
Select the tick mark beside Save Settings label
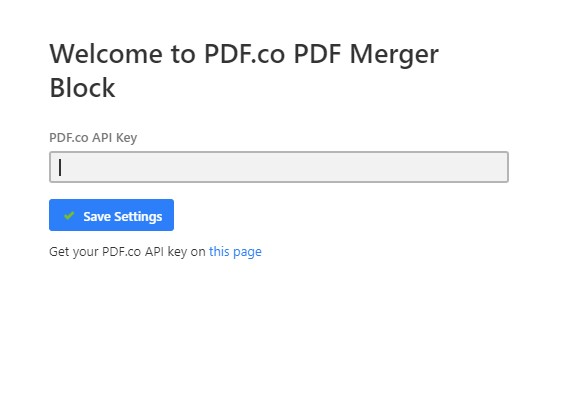(x=69, y=216)
